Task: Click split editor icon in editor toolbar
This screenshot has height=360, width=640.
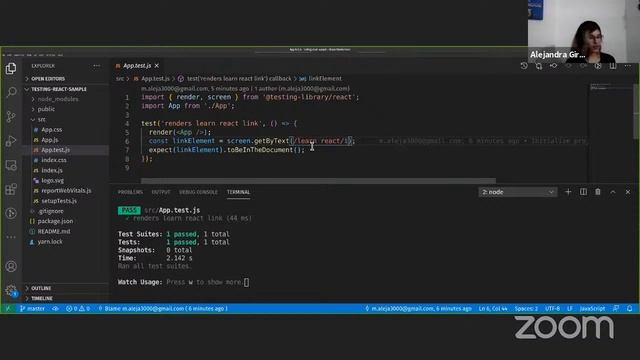Action: [x=613, y=66]
